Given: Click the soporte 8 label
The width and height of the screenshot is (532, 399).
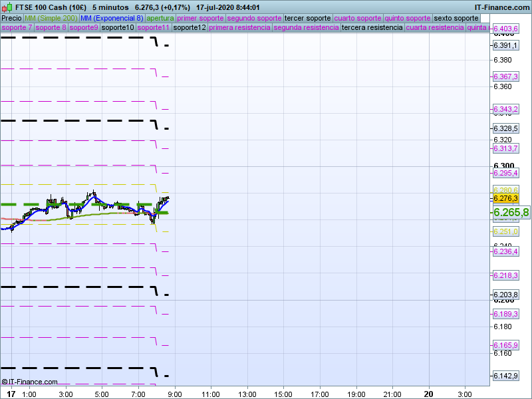Looking at the screenshot, I should (51, 27).
